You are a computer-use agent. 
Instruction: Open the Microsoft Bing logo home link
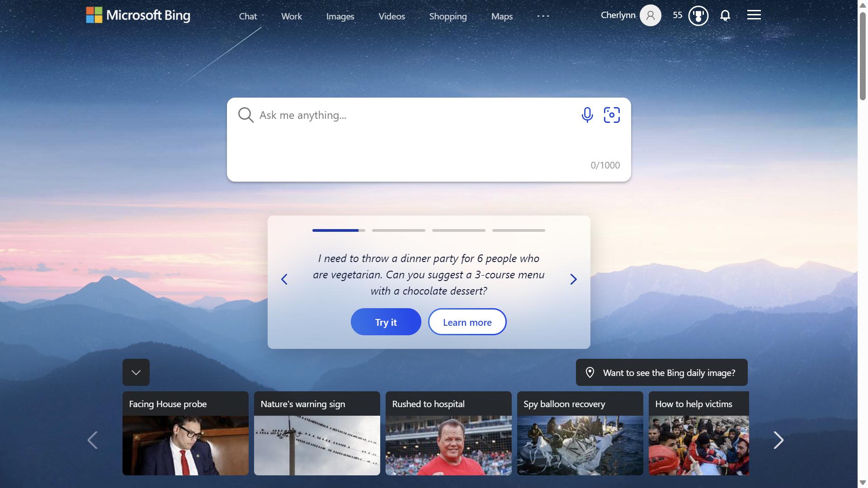[138, 14]
